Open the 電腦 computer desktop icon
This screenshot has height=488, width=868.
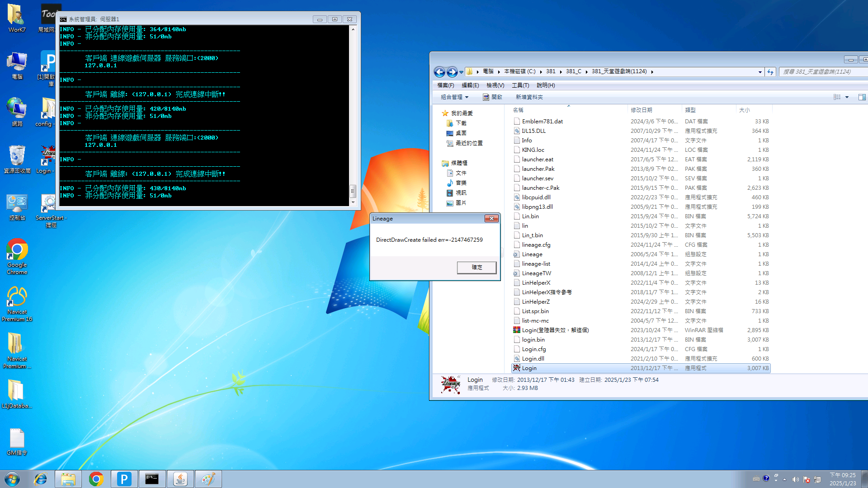pyautogui.click(x=17, y=66)
